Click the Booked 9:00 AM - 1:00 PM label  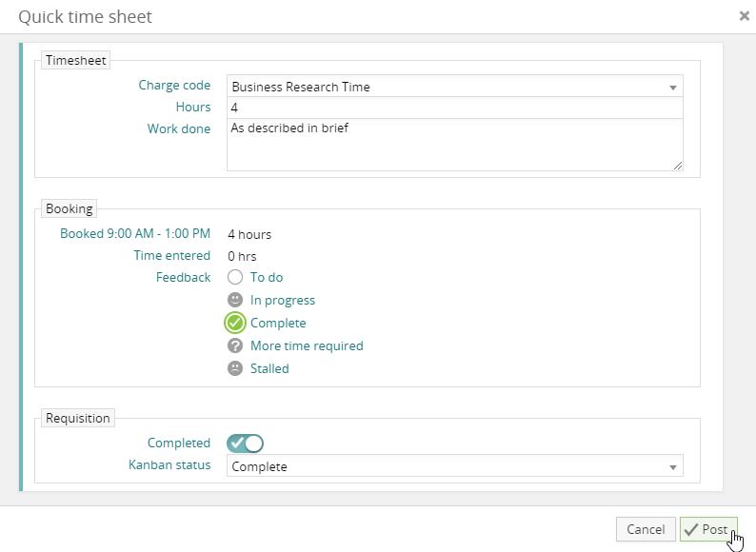(135, 233)
